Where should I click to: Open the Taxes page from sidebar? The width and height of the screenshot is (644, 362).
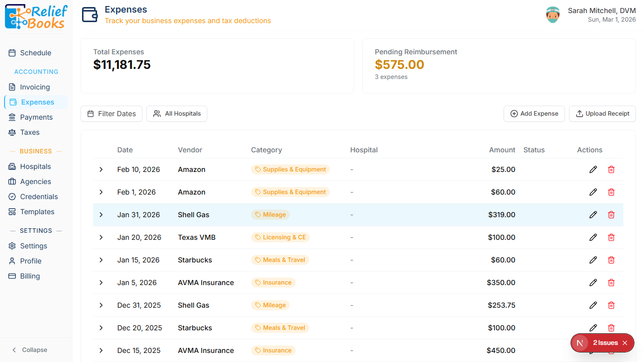[x=30, y=132]
